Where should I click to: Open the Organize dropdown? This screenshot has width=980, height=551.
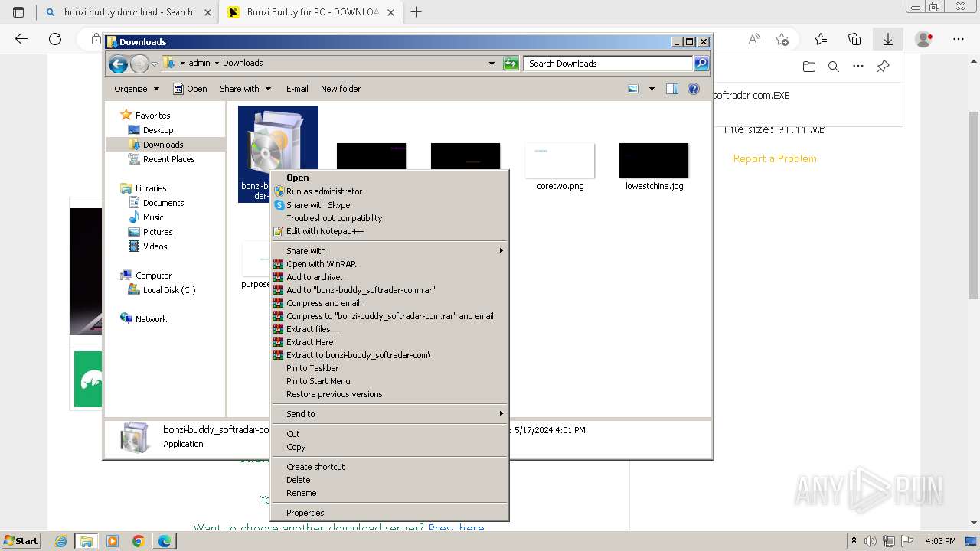click(x=136, y=89)
